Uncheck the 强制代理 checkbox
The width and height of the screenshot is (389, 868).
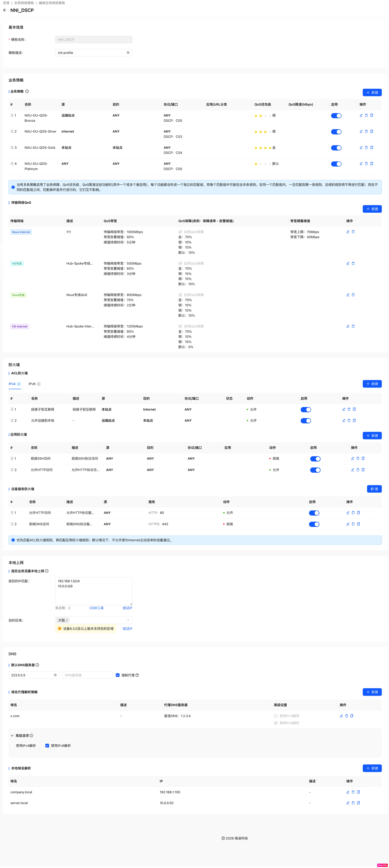(x=118, y=675)
